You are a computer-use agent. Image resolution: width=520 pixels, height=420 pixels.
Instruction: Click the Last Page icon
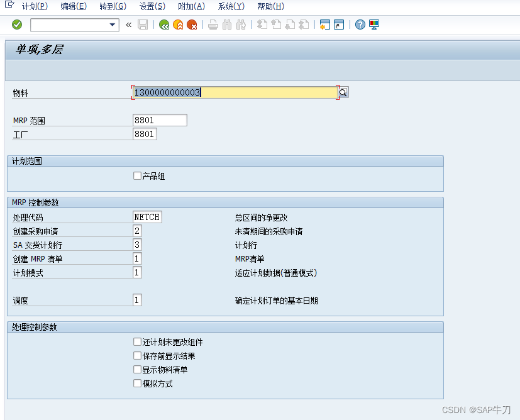pyautogui.click(x=304, y=25)
